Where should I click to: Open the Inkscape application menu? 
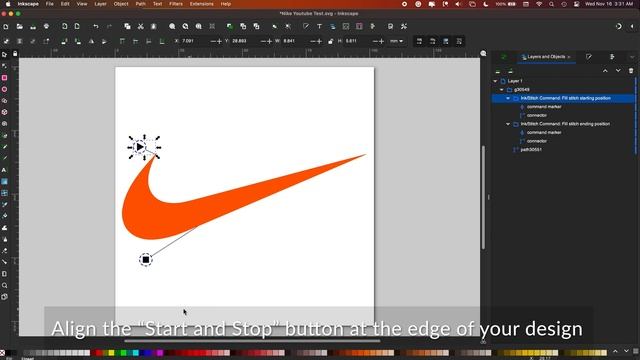(28, 4)
